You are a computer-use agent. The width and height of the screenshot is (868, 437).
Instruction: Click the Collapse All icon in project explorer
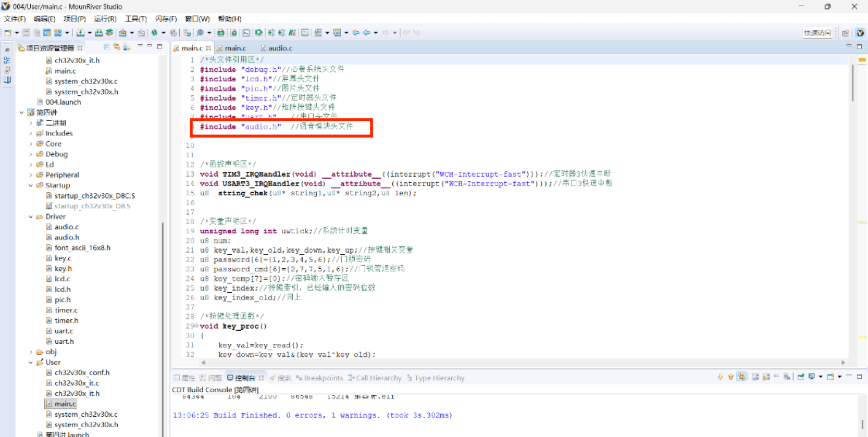click(x=106, y=47)
